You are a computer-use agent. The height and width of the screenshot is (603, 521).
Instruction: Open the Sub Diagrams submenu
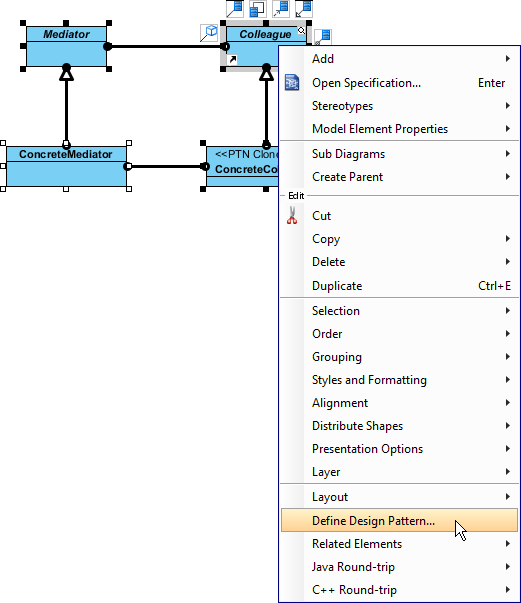[399, 154]
